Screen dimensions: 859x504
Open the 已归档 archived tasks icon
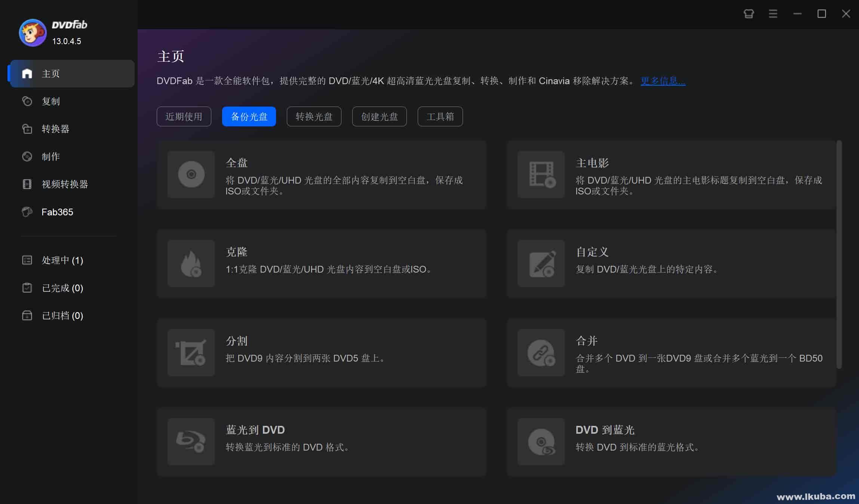click(27, 315)
